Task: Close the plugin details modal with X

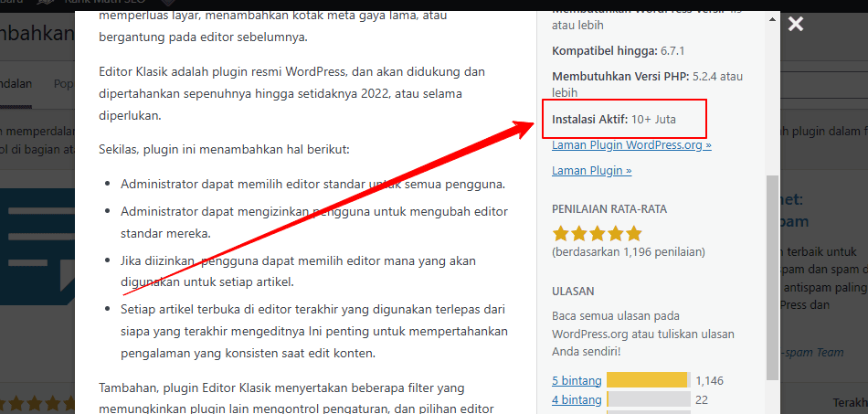Action: pyautogui.click(x=796, y=24)
